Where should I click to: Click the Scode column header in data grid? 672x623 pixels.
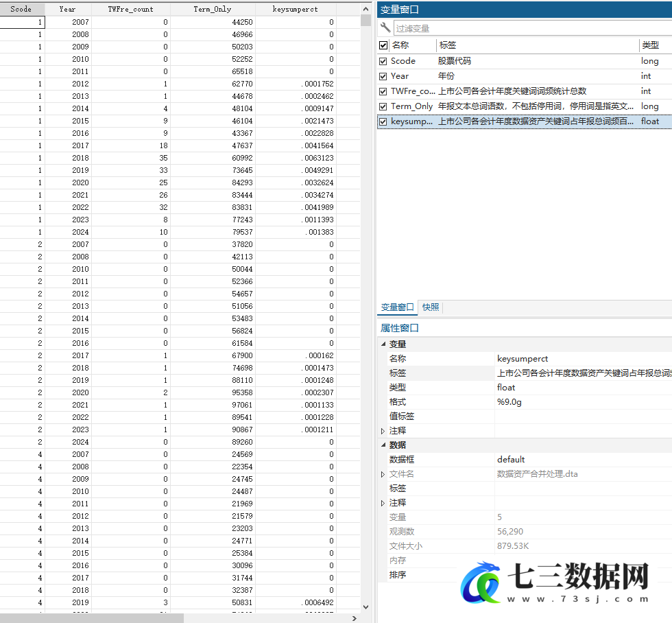(21, 9)
